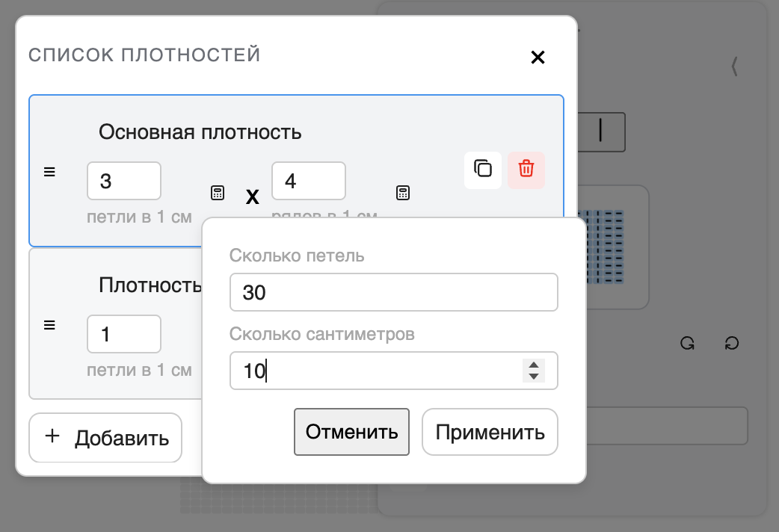Screen dimensions: 779x532
Task: Click the redo icon in background panel
Action: [732, 343]
